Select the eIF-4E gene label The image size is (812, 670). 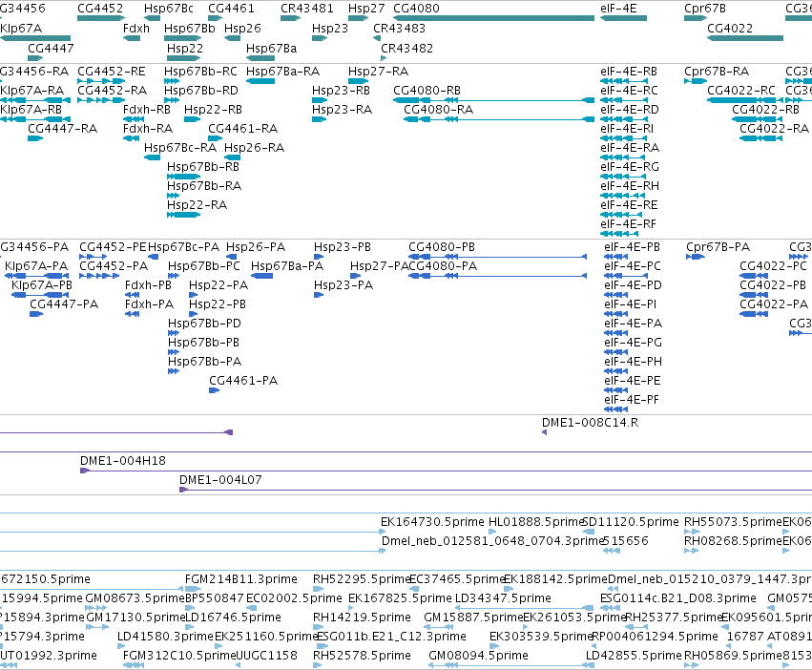point(618,9)
